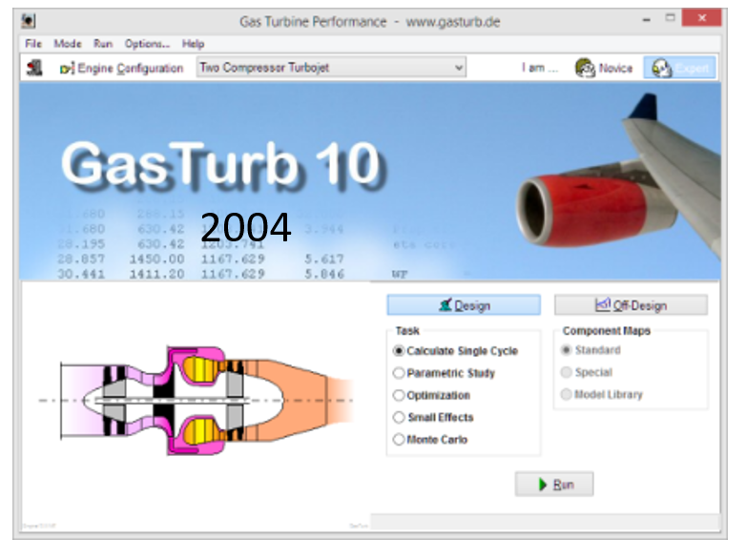
Task: Start the calculation with Run button
Action: point(554,485)
